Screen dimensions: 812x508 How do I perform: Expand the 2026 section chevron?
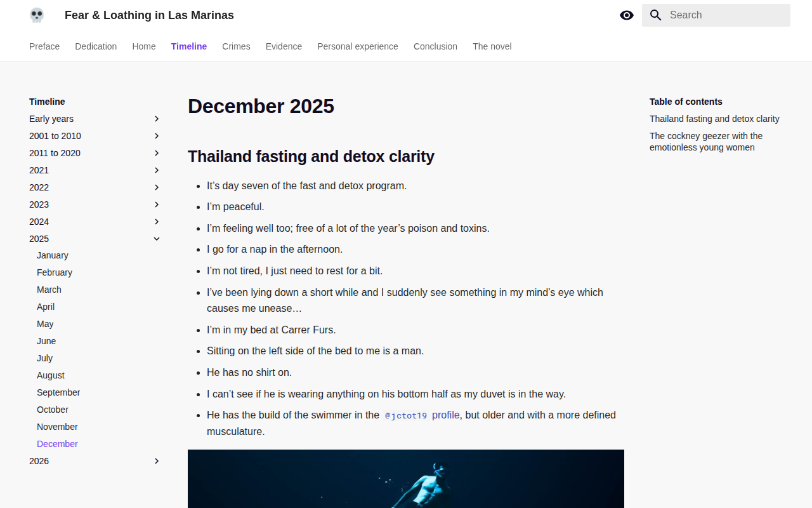[157, 461]
